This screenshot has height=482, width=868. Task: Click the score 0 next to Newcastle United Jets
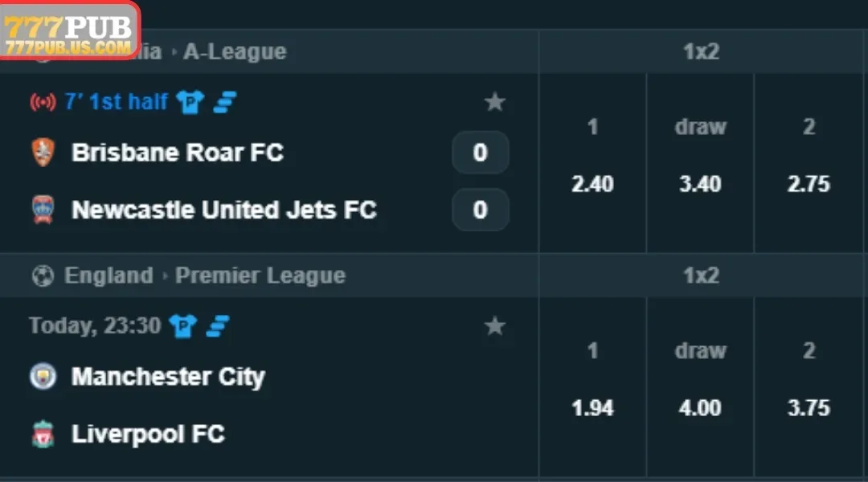point(480,210)
